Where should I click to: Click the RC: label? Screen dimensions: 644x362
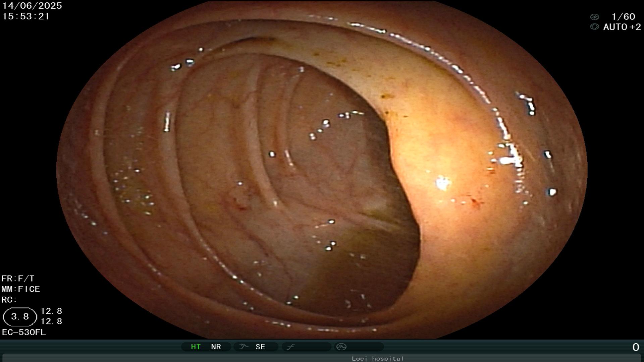point(9,300)
